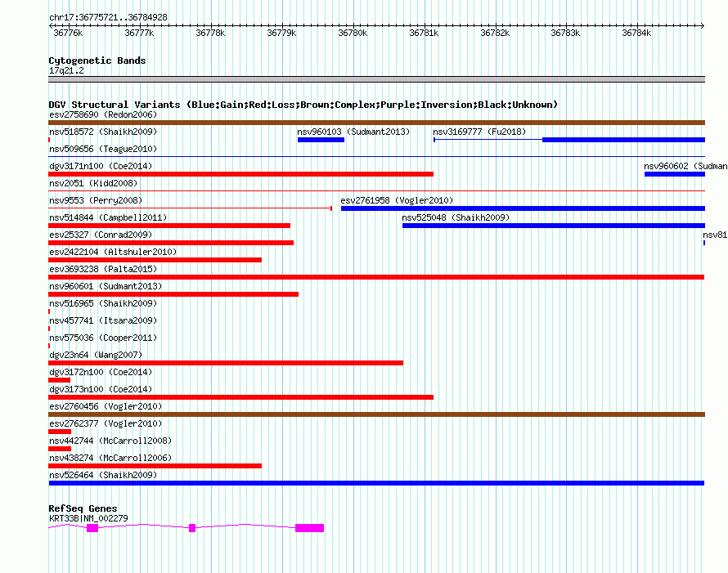
Task: Open dgv3173n100 (Coe2014) label
Action: tap(101, 389)
